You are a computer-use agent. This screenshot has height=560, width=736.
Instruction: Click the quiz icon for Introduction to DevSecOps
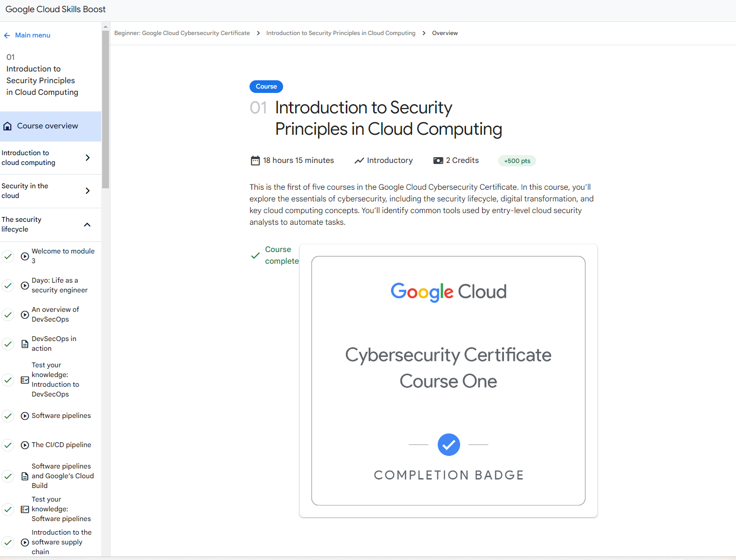[25, 380]
